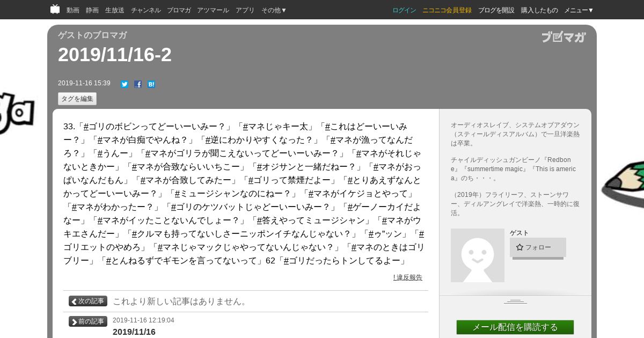
Task: Click the フォロー follow button
Action: tap(538, 247)
